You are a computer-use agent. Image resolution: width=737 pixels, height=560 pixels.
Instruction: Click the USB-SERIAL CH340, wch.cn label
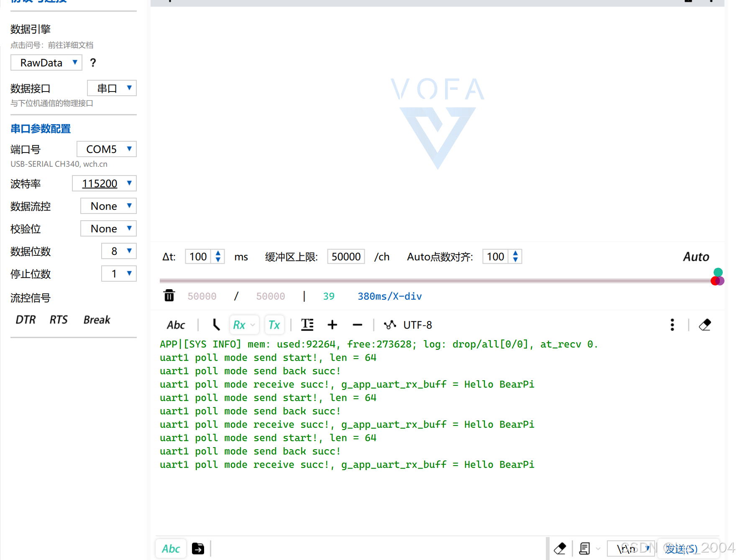click(x=59, y=164)
